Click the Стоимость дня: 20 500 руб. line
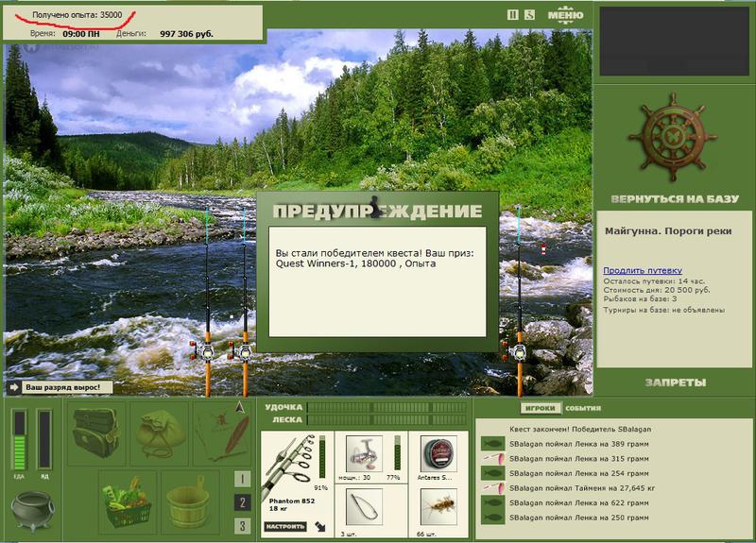 point(657,290)
